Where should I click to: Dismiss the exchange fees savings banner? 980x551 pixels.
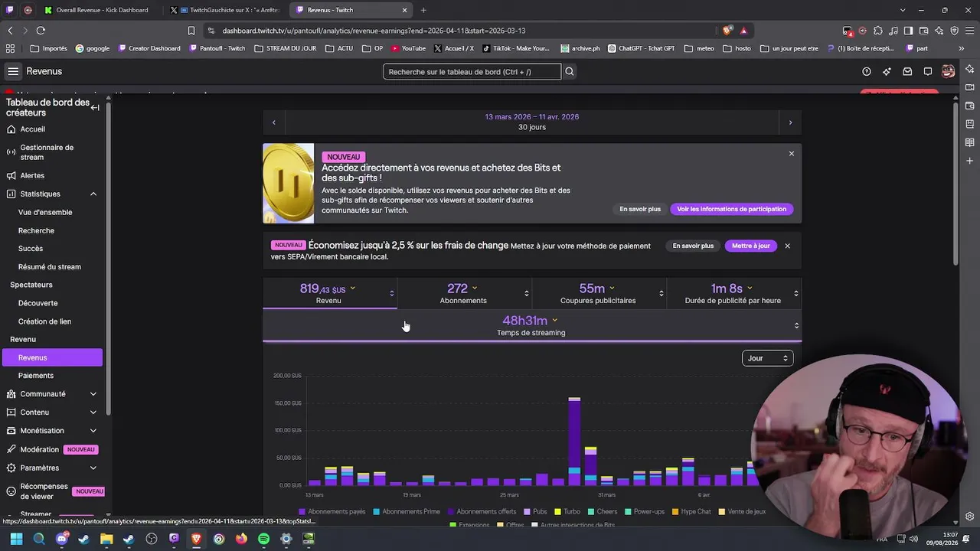(787, 246)
